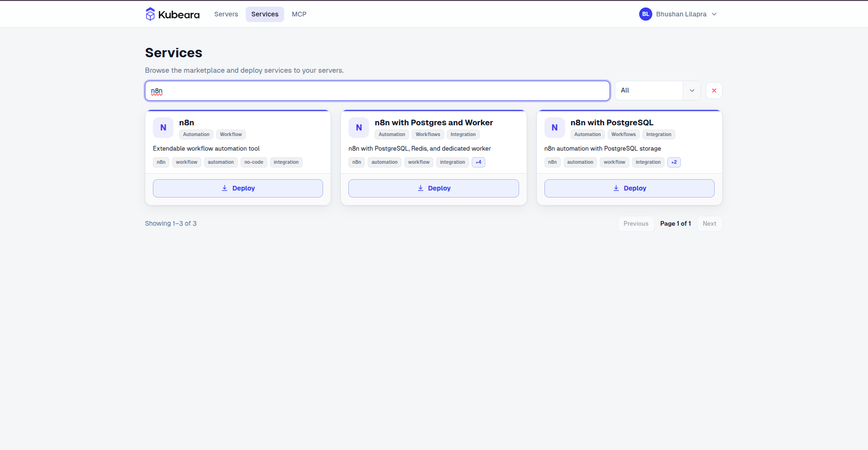868x450 pixels.
Task: Go to the MCP tab
Action: (299, 14)
